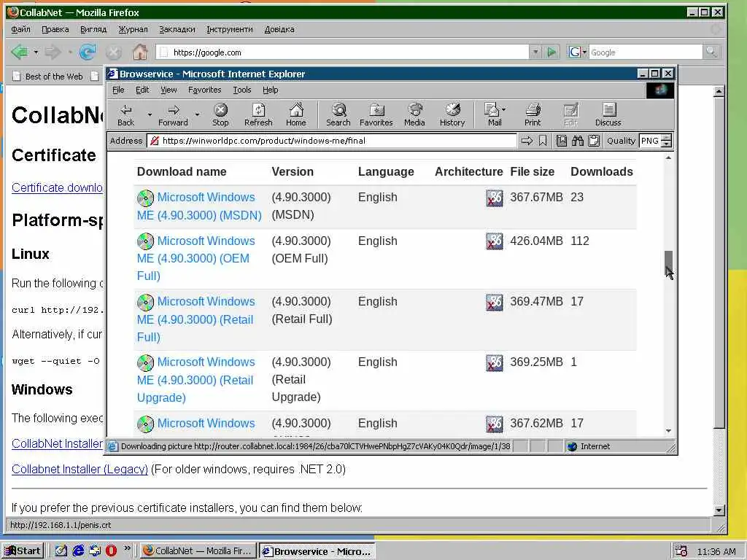Open Best of the Web bookmark
The width and height of the screenshot is (747, 560).
[x=47, y=76]
